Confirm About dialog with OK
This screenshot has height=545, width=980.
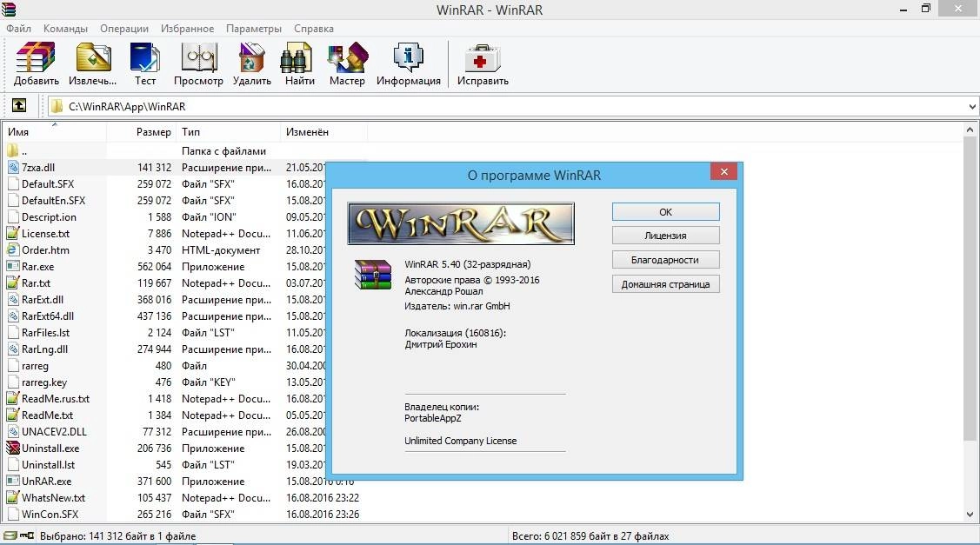[x=665, y=212]
